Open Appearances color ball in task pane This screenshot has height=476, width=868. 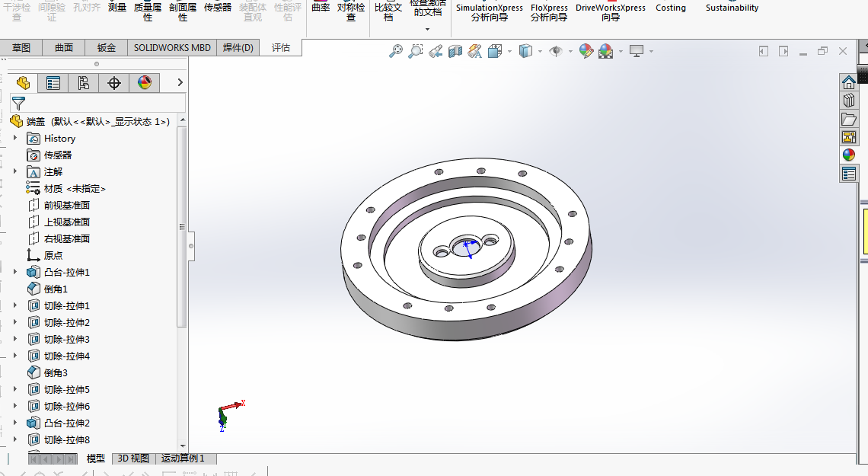pos(849,155)
